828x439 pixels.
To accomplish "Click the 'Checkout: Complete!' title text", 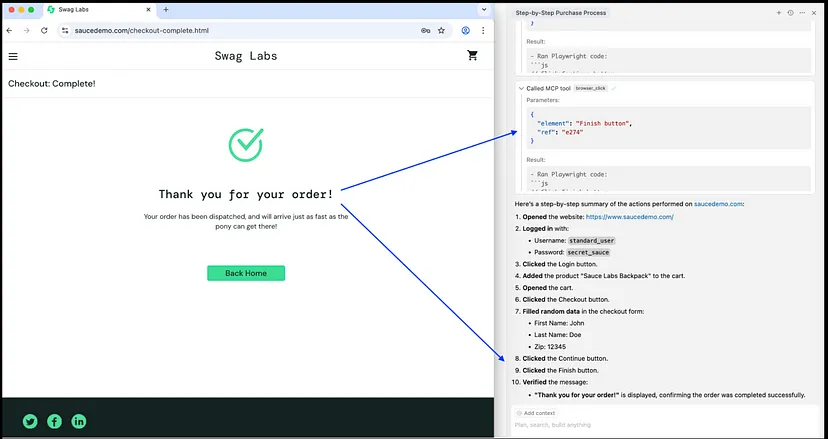I will (x=52, y=83).
